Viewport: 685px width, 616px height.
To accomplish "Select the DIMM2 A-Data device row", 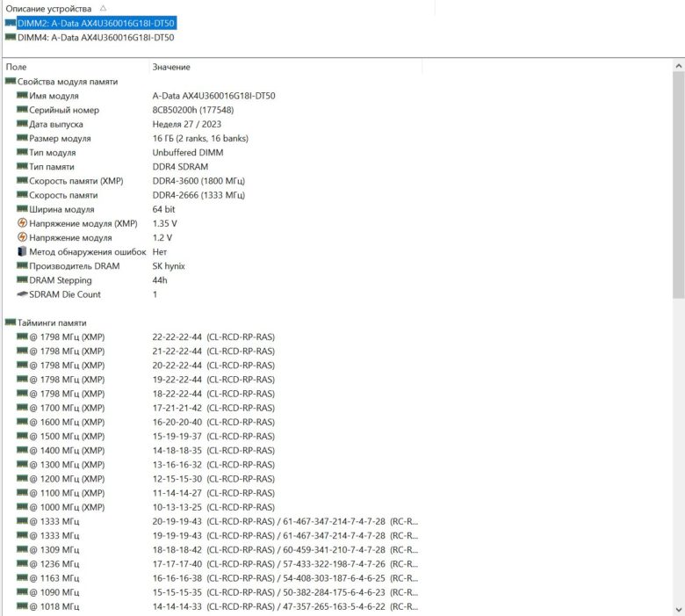I will [x=96, y=23].
